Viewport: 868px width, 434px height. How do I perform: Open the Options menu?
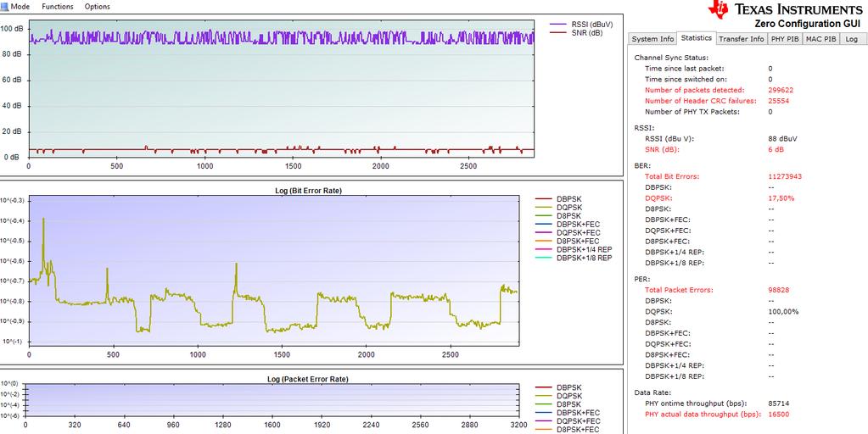pos(97,7)
